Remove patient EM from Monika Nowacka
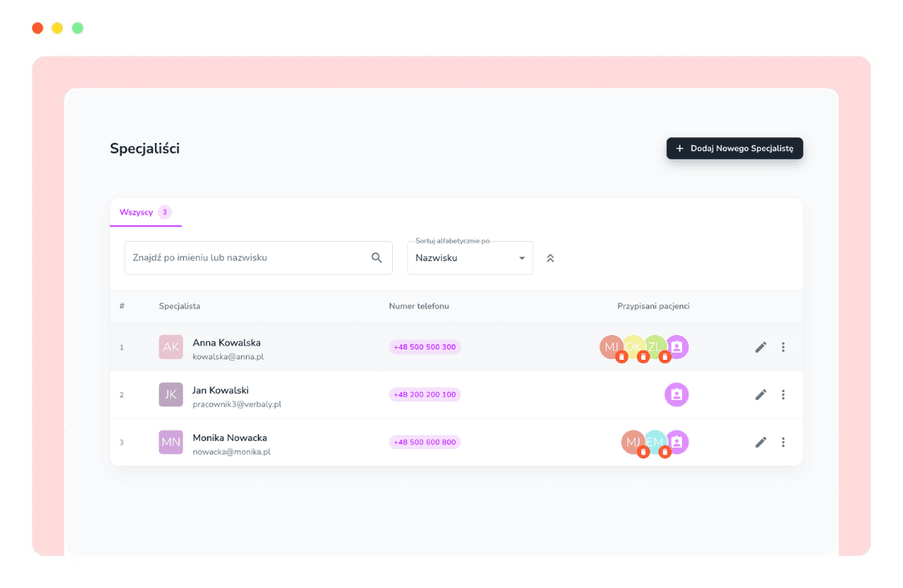Viewport: 903px width, 588px height. point(664,452)
